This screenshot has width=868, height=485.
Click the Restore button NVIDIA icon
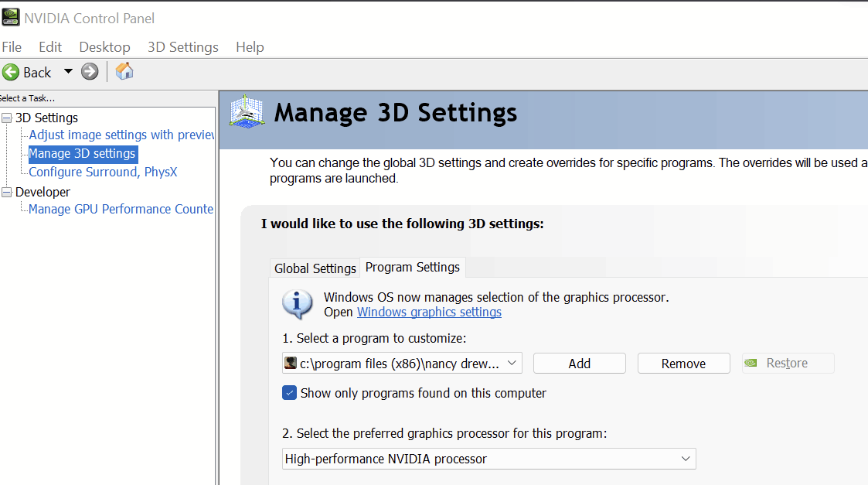click(x=751, y=363)
